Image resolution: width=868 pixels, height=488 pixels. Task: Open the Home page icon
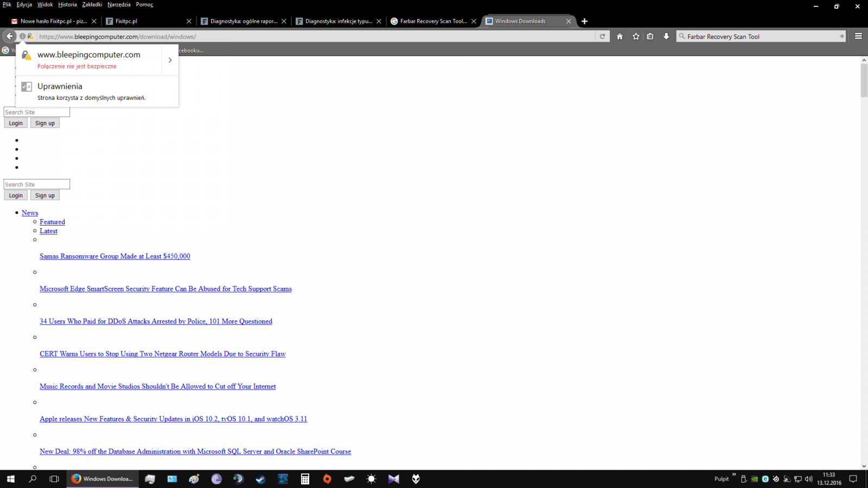coord(620,36)
